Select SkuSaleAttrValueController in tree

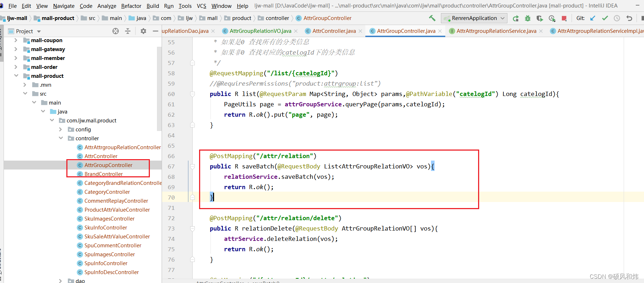tap(117, 237)
